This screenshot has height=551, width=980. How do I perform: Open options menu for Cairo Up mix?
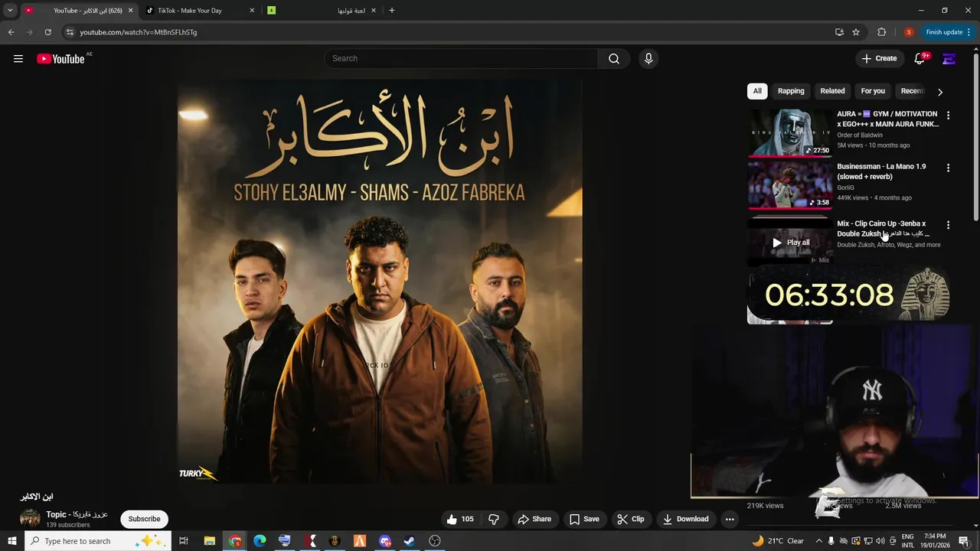tap(948, 225)
